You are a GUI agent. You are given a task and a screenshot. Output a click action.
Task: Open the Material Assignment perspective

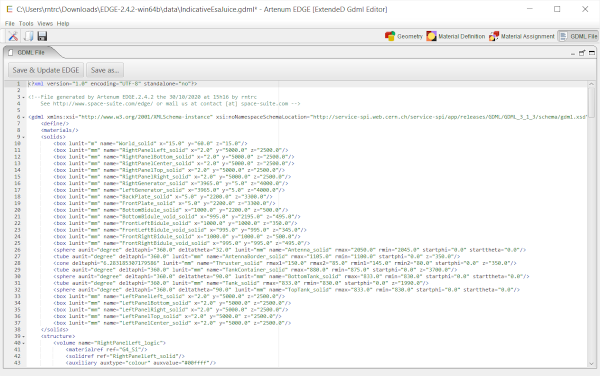coord(522,36)
